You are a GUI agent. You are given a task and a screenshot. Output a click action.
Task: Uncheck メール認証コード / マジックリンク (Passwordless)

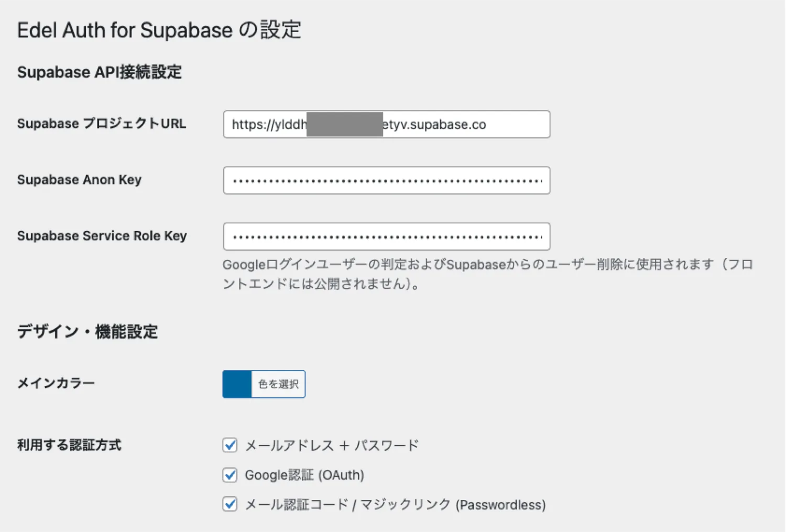tap(230, 504)
